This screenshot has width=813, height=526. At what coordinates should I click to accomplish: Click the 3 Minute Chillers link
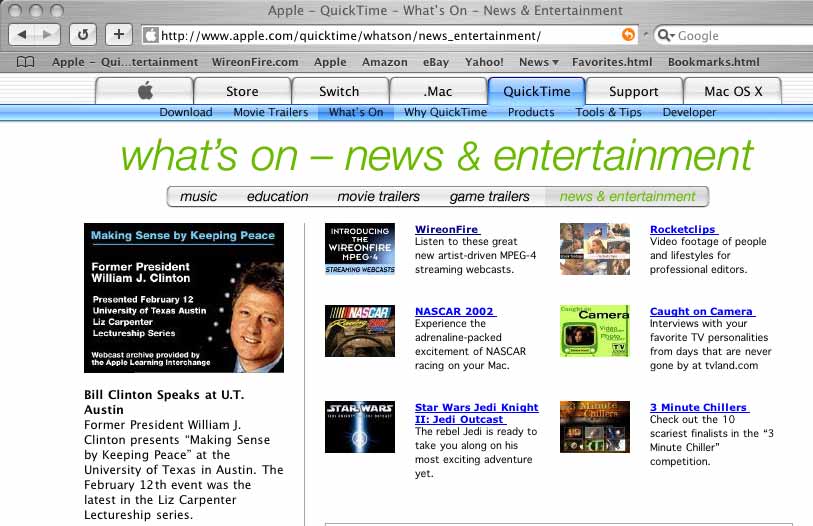pyautogui.click(x=699, y=407)
